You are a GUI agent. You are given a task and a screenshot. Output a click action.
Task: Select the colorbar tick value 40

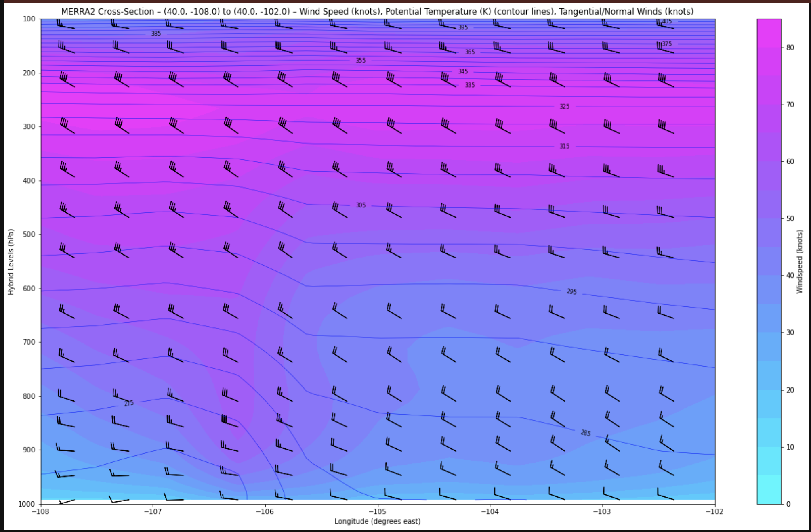(790, 276)
